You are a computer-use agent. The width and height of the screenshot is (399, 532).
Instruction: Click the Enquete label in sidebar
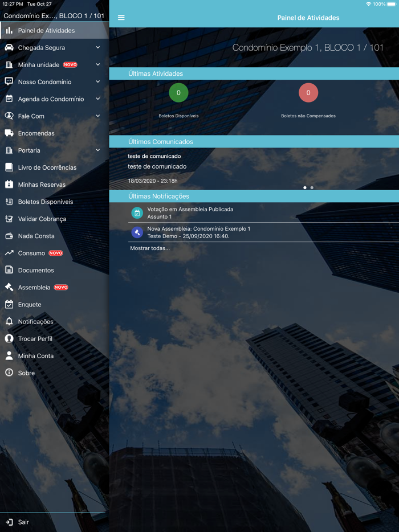[30, 305]
